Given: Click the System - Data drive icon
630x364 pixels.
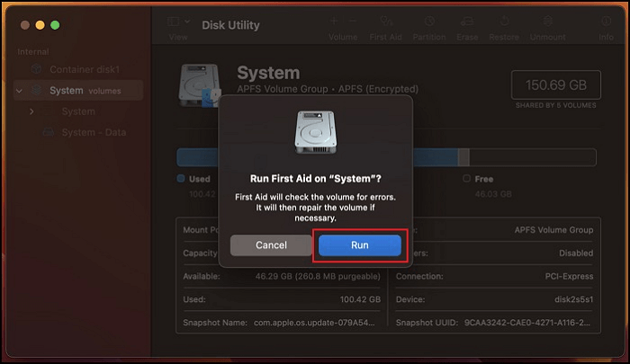Looking at the screenshot, I should [x=49, y=132].
